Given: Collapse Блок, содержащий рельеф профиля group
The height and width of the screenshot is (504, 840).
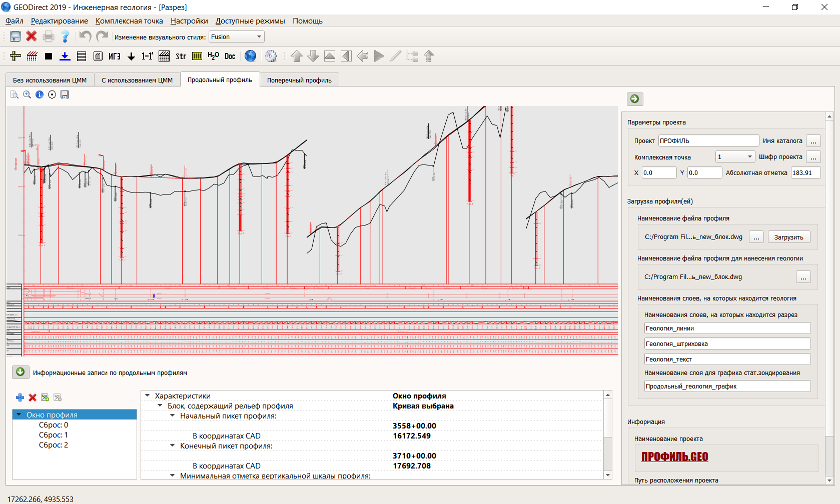Looking at the screenshot, I should tap(160, 405).
